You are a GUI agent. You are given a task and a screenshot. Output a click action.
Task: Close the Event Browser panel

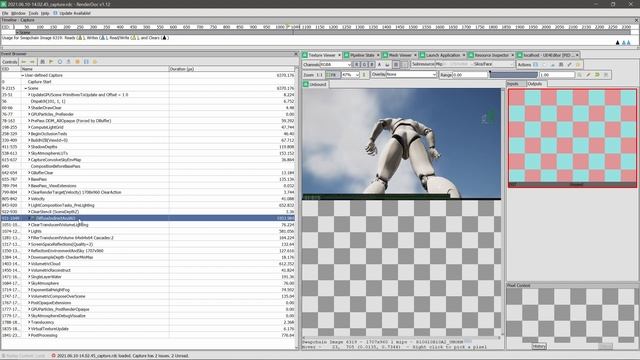(x=296, y=54)
